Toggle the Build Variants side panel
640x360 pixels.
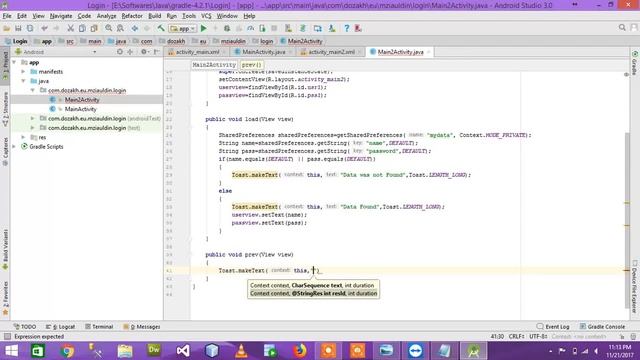5,249
